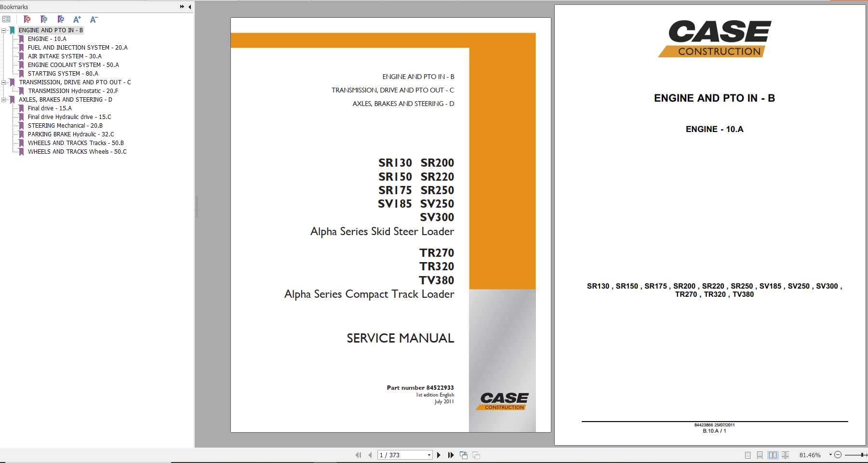Open the page number dropdown

[x=429, y=455]
